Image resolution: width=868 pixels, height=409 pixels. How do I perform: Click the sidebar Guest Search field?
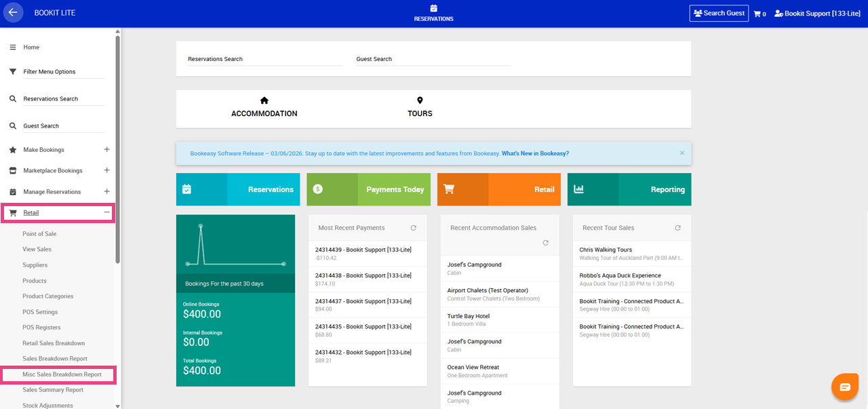64,126
